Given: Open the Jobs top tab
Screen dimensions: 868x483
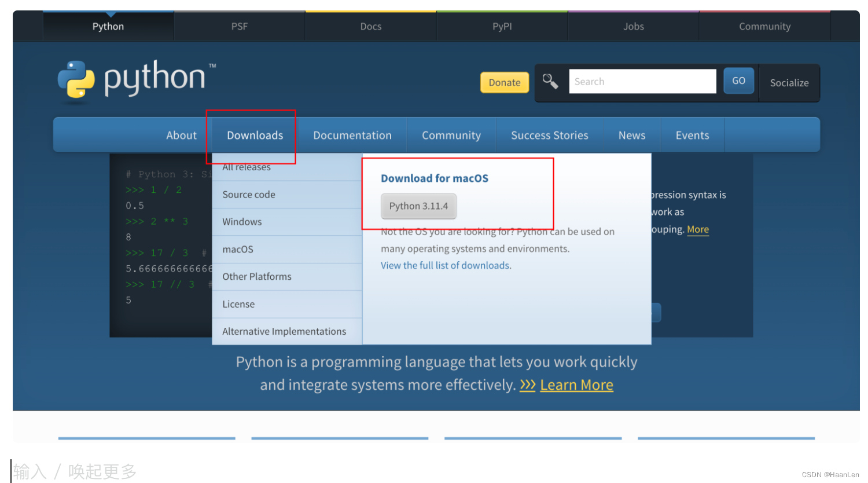Looking at the screenshot, I should [x=634, y=26].
